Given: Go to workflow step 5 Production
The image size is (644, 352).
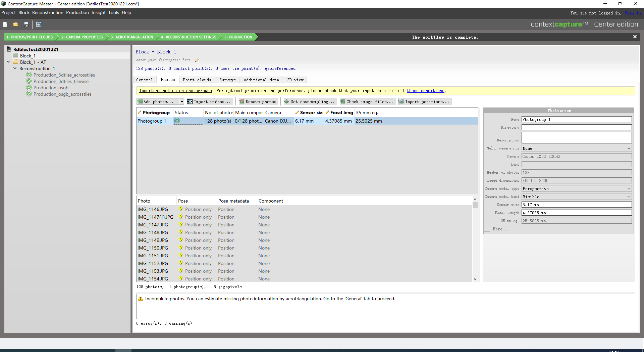Looking at the screenshot, I should pos(238,37).
